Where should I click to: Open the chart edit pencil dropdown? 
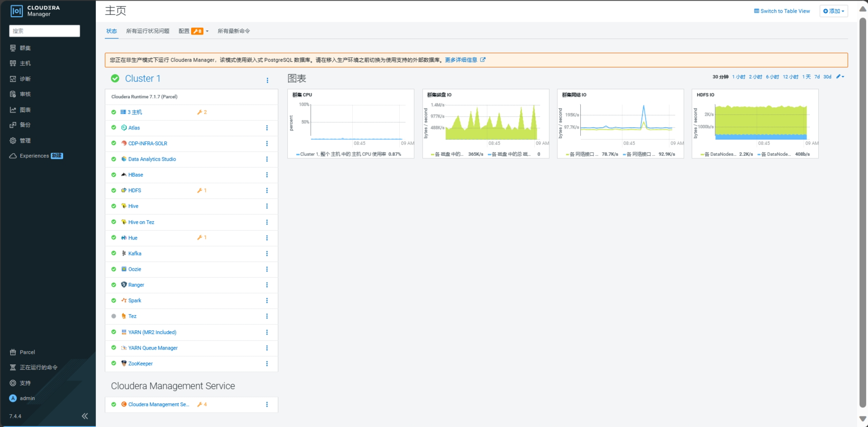point(840,76)
